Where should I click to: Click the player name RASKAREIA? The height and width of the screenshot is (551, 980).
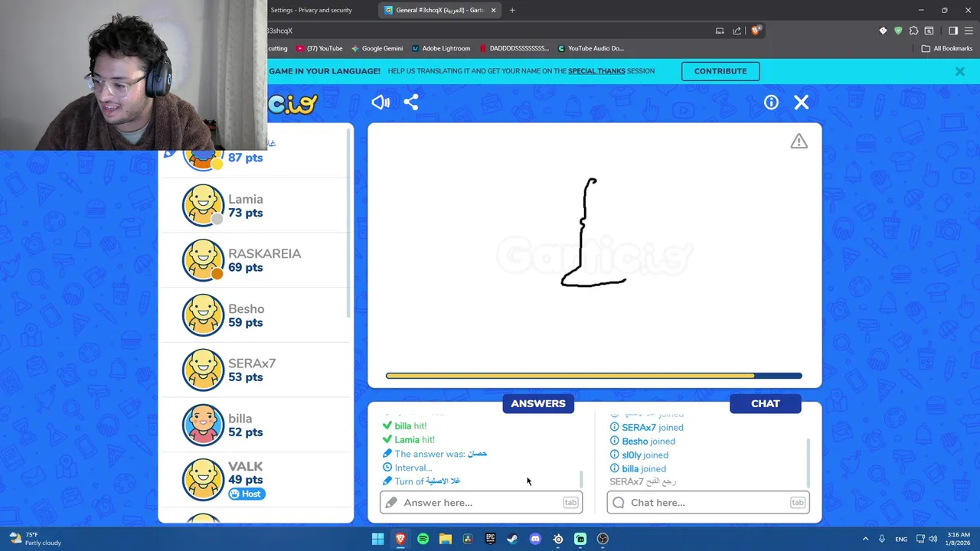(x=265, y=253)
